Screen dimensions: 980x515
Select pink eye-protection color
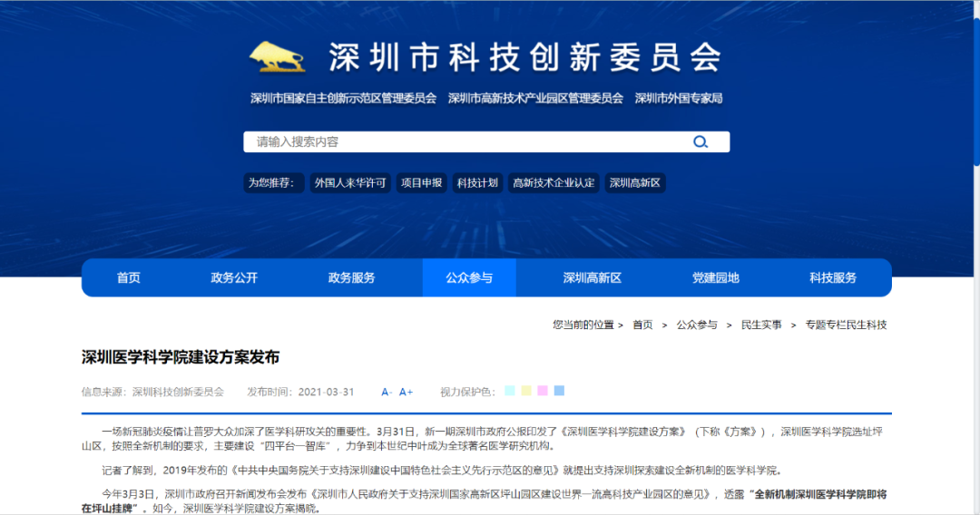[x=543, y=391]
